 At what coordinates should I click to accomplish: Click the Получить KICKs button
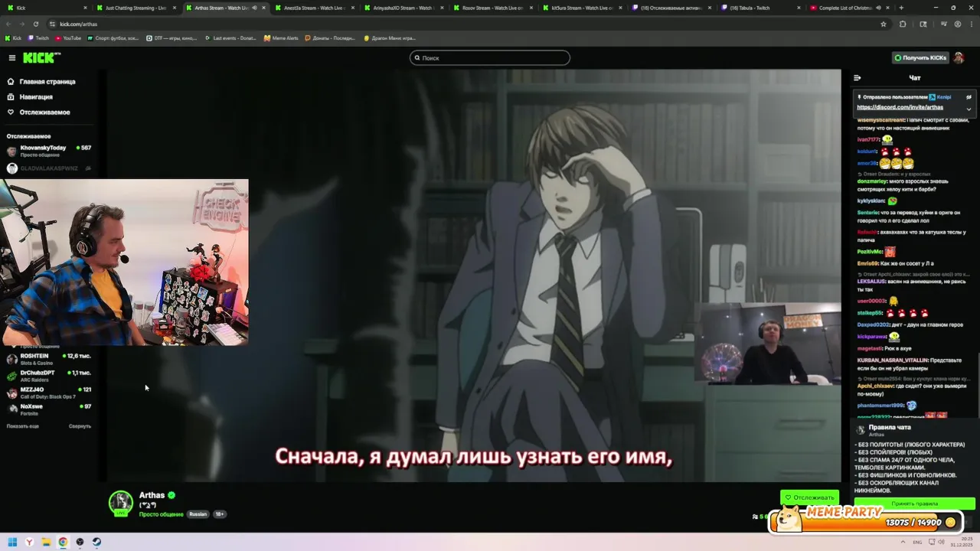tap(920, 58)
